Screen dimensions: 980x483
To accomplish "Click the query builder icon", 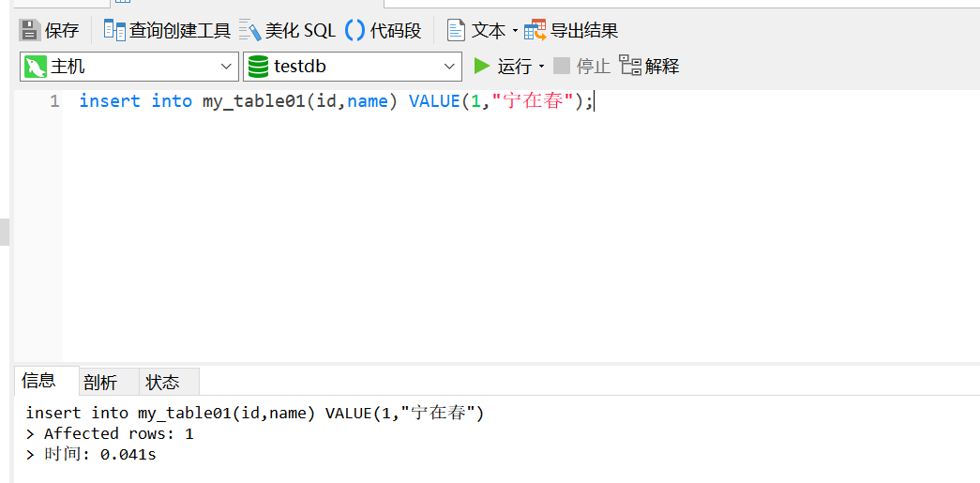I will 114,30.
